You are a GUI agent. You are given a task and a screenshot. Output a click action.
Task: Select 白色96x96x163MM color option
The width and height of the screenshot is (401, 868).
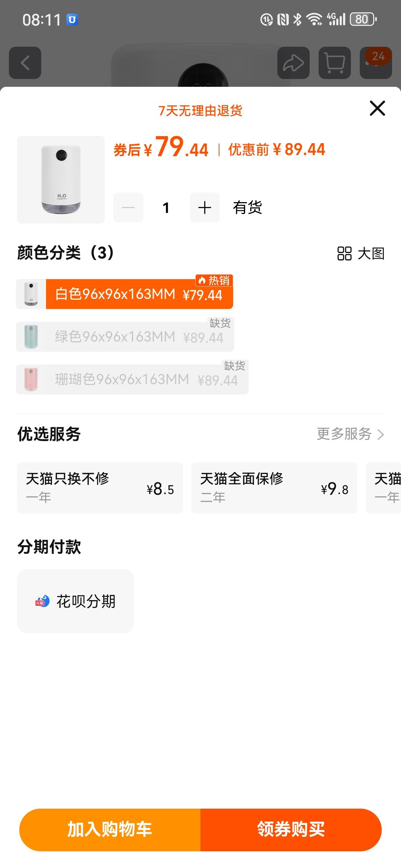124,294
